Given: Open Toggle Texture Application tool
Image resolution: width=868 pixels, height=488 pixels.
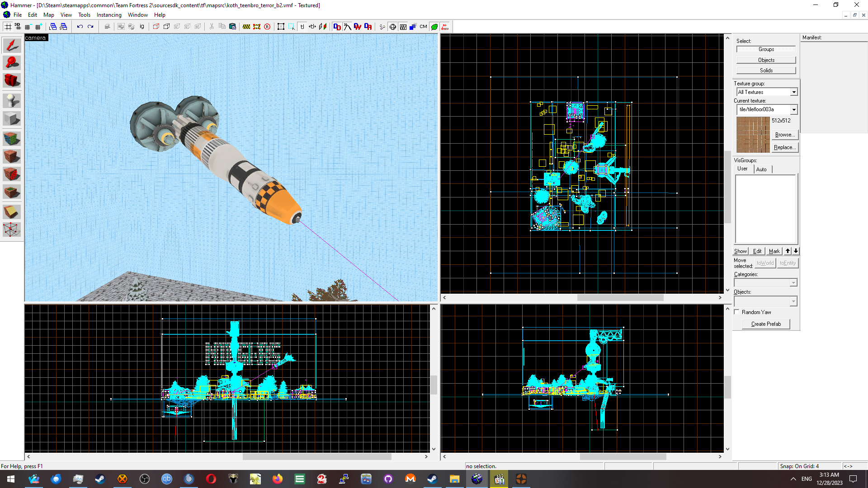Looking at the screenshot, I should [12, 138].
